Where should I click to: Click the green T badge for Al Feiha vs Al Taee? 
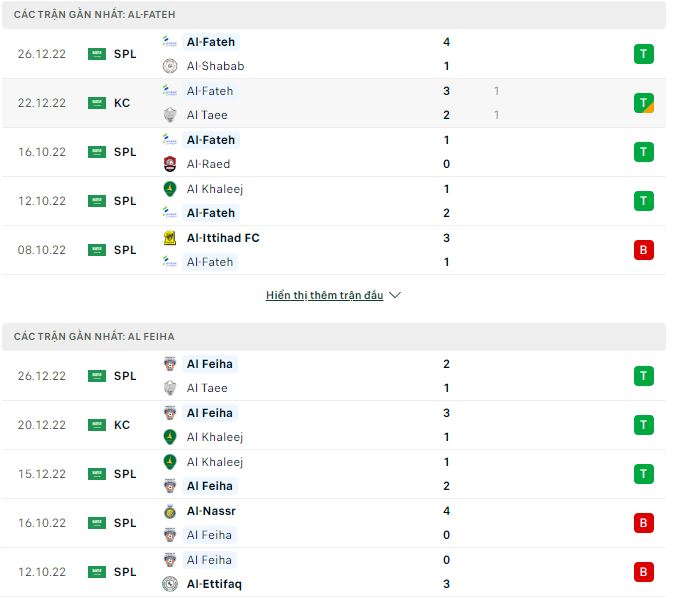pos(643,376)
